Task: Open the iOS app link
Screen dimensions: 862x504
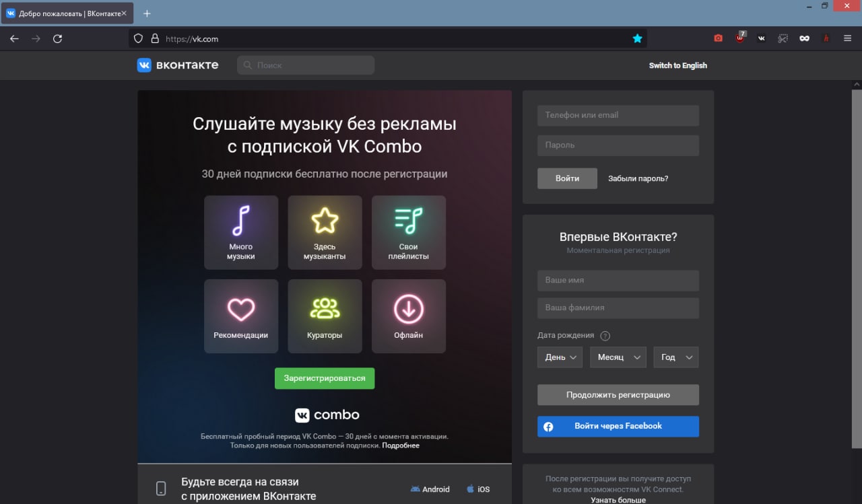Action: point(478,489)
